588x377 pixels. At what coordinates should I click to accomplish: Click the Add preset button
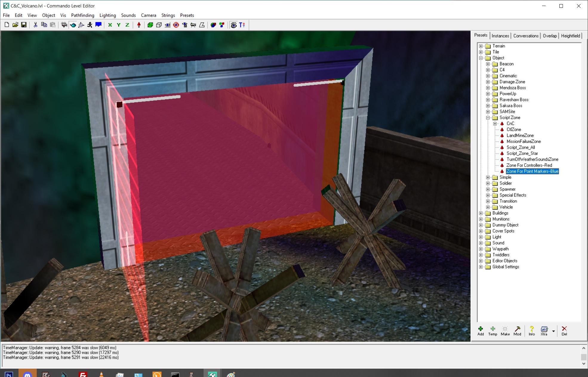point(481,330)
